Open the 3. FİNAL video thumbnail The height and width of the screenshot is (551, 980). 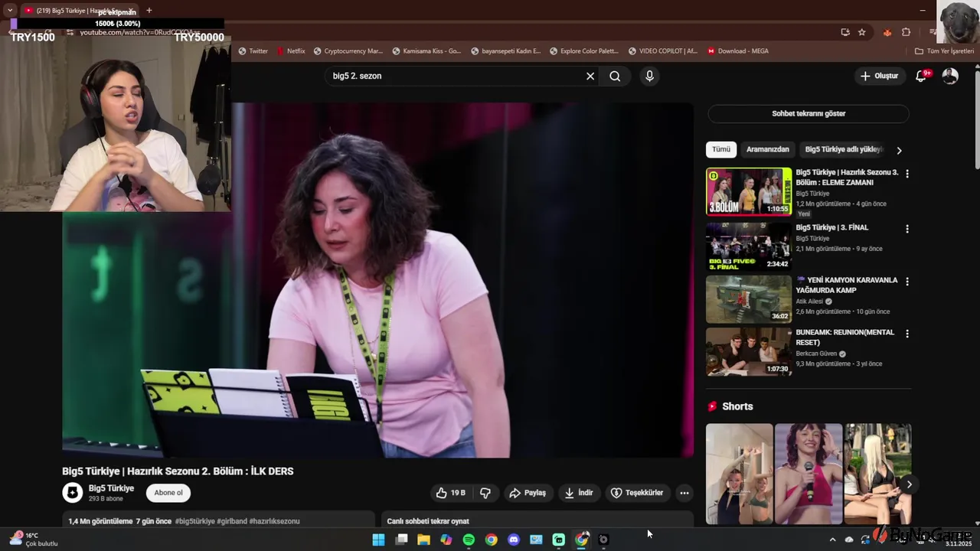point(749,245)
